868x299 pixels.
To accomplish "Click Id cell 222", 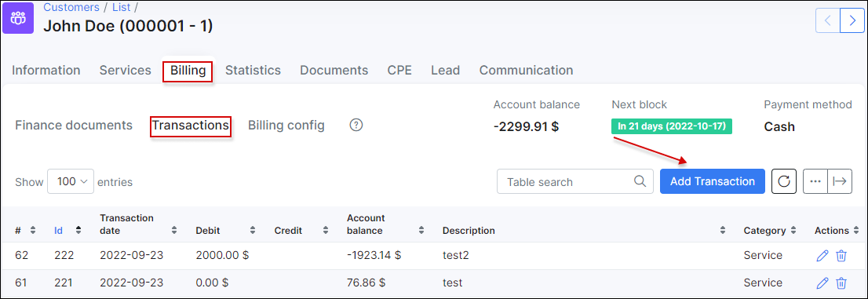I will click(x=64, y=255).
